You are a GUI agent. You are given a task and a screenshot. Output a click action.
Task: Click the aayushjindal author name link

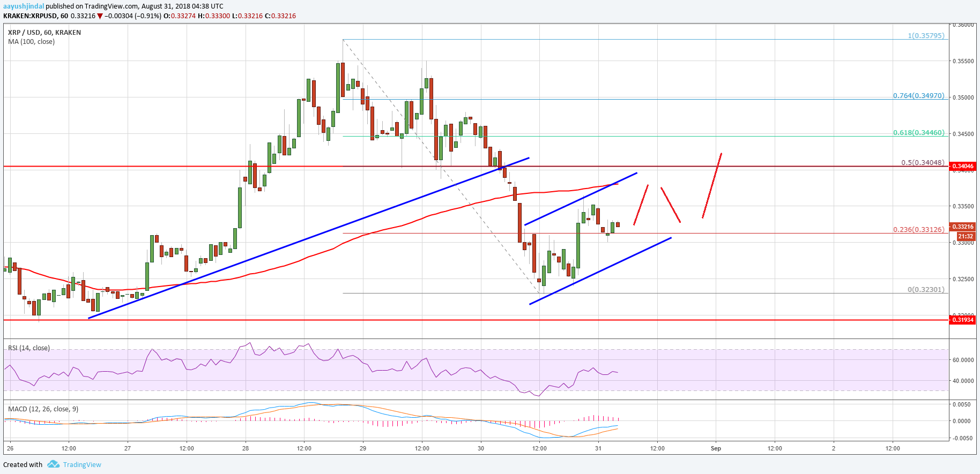tap(24, 6)
